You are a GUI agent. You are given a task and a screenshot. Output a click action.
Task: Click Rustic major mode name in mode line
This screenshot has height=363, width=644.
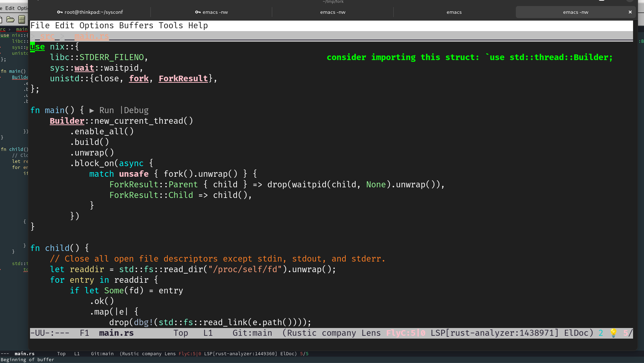coord(302,333)
